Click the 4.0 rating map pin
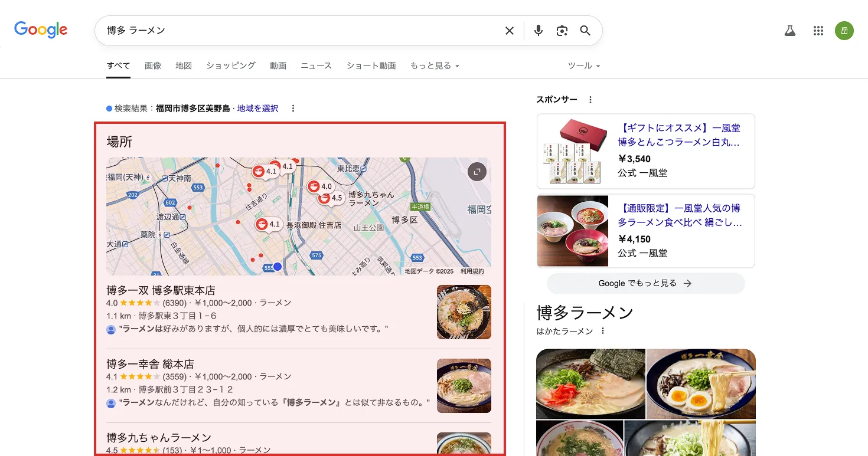This screenshot has height=456, width=868. click(321, 186)
